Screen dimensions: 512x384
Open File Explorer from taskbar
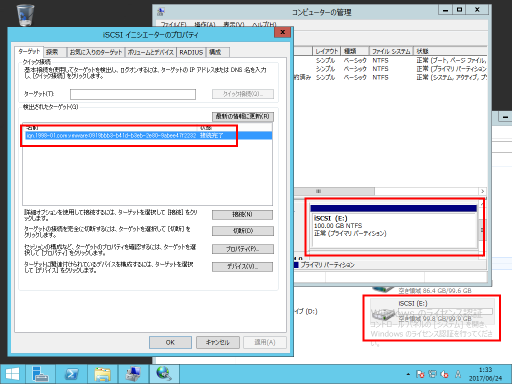coord(102,374)
